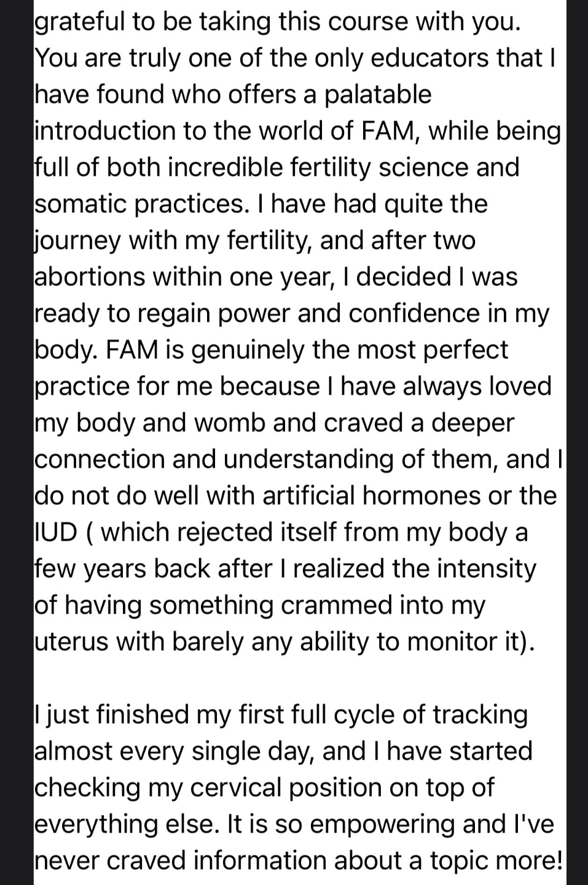Viewport: 588px width, 885px height.
Task: Click the word "abortions" in the text
Action: tap(89, 277)
